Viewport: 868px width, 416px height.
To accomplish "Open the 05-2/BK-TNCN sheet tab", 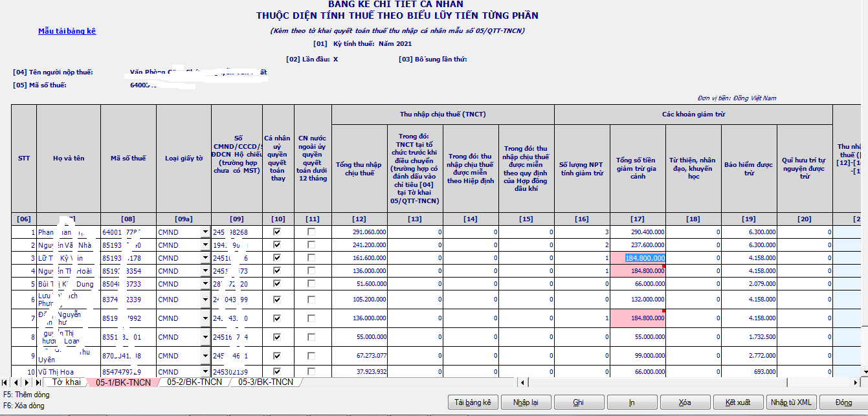I will pos(194,382).
